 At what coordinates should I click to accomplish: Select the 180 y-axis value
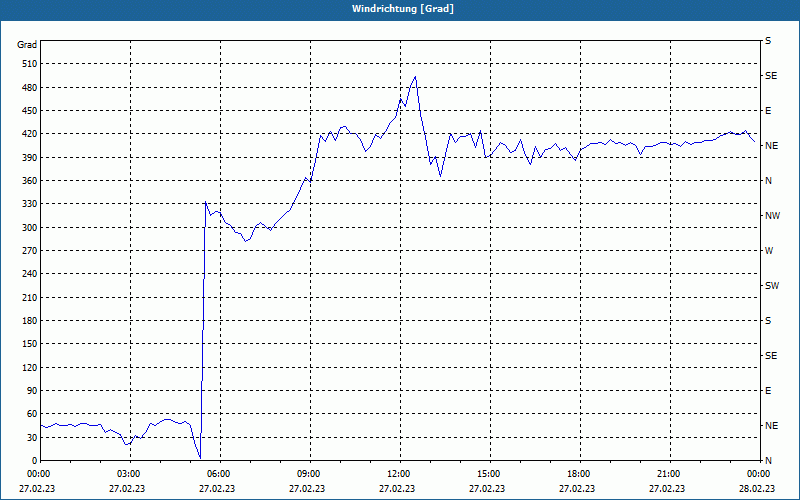point(30,321)
